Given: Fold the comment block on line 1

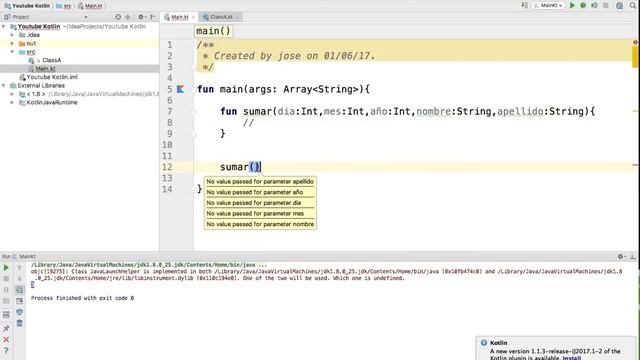Looking at the screenshot, I should coord(194,45).
